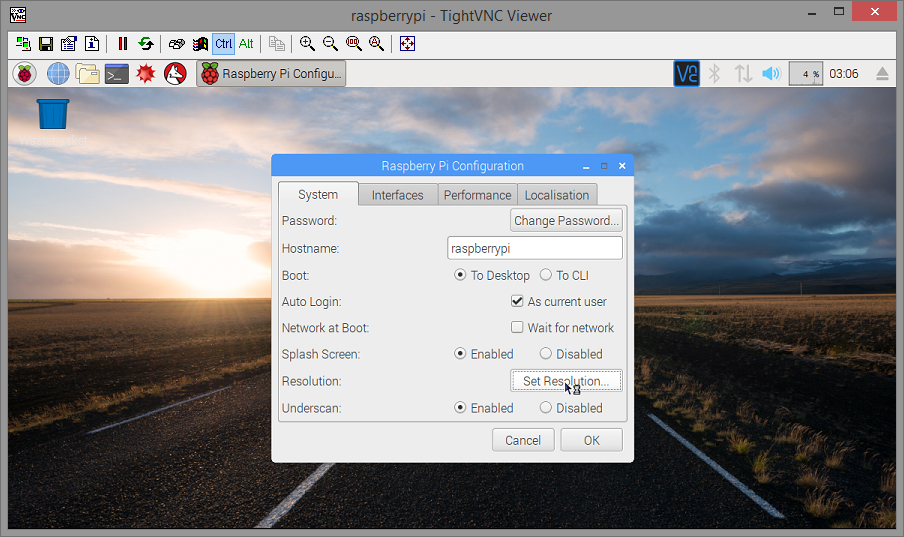Click the Zoom 100% magnifier icon

[x=353, y=44]
